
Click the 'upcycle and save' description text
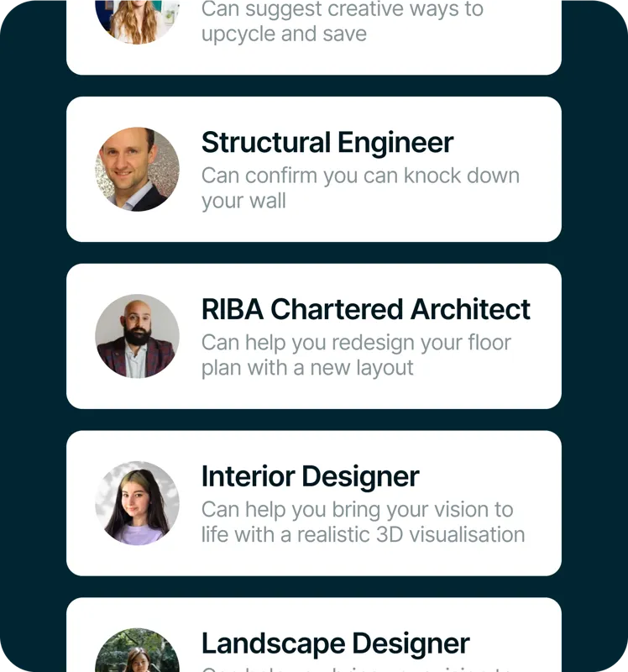[342, 23]
